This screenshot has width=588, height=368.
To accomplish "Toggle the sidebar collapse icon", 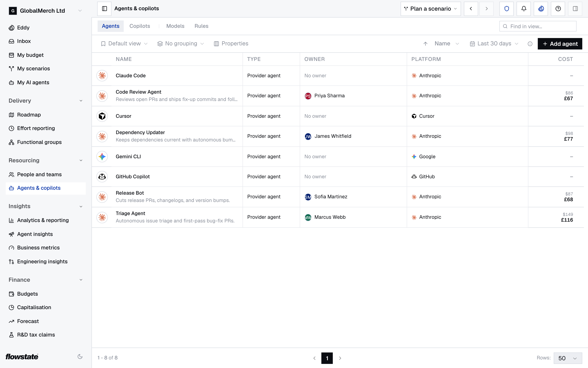I will click(x=104, y=9).
